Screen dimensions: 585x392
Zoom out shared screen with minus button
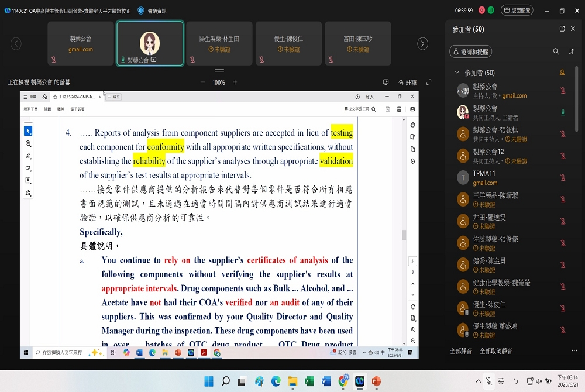202,82
